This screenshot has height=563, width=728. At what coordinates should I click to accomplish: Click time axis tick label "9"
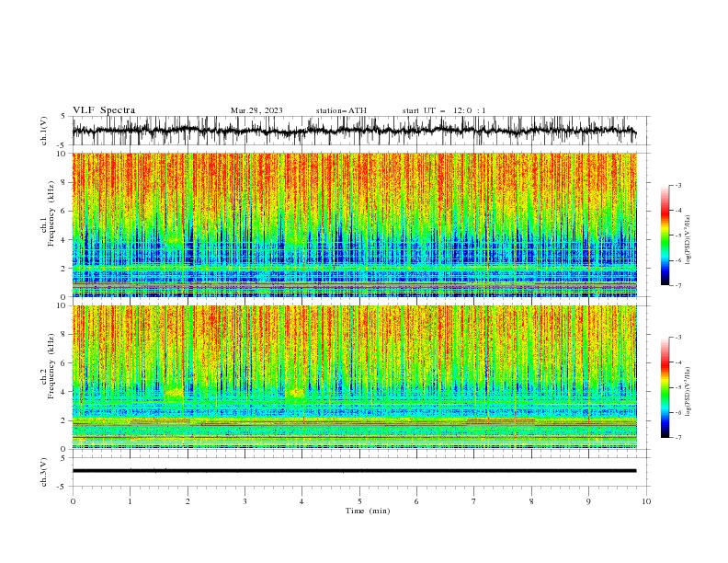[x=588, y=501]
